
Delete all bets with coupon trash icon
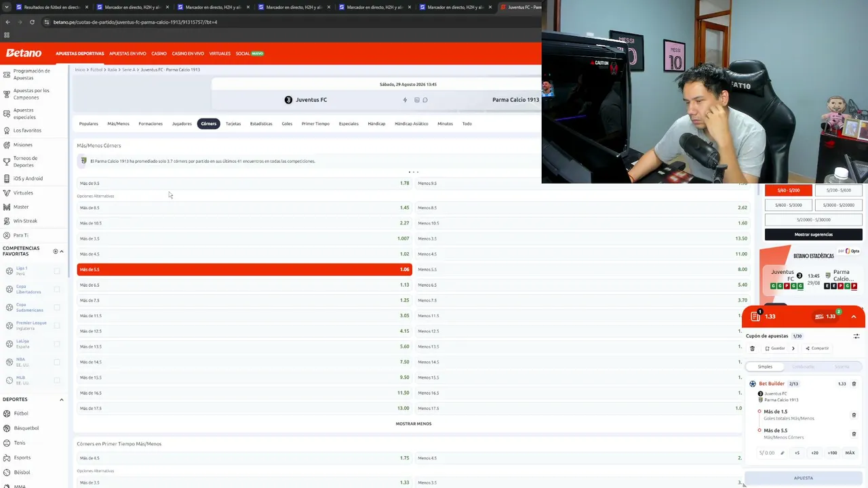pyautogui.click(x=752, y=348)
